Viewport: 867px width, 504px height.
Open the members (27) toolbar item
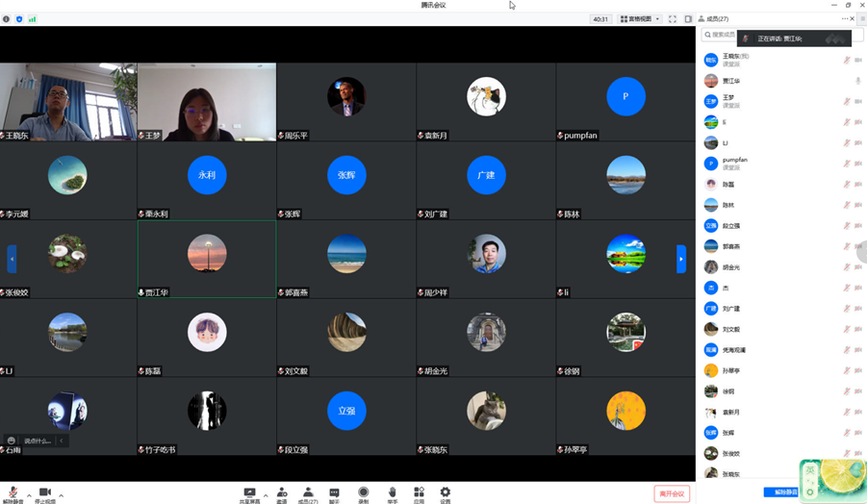308,492
